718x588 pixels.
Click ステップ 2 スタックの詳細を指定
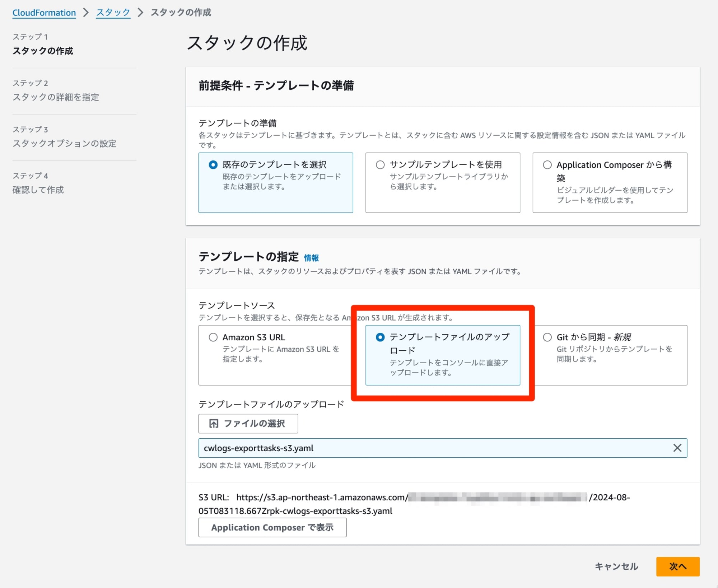tap(56, 90)
